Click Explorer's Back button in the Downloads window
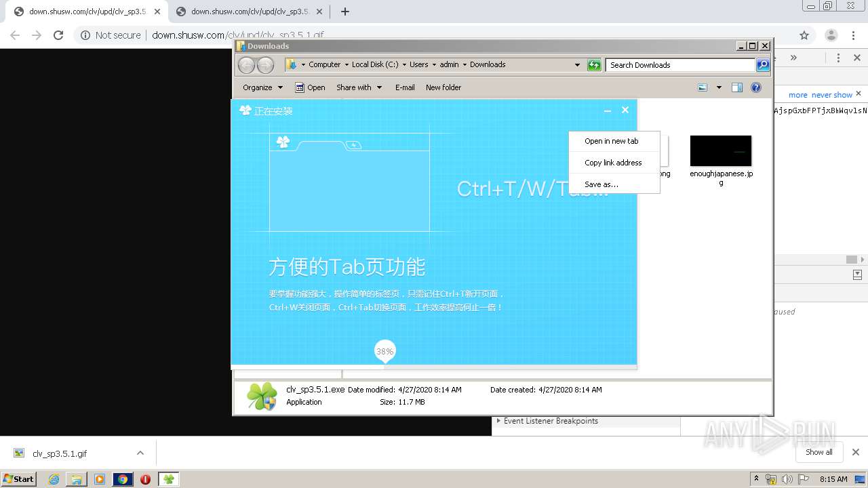The height and width of the screenshot is (488, 868). pos(246,65)
